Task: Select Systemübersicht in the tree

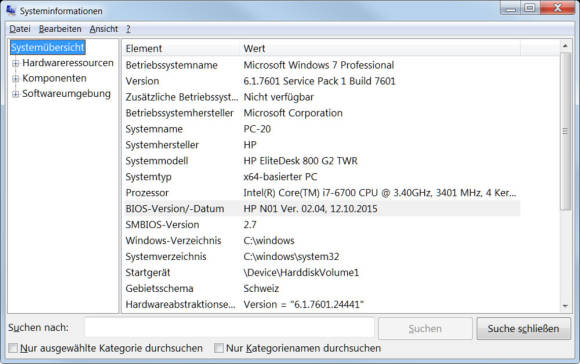Action: (48, 47)
